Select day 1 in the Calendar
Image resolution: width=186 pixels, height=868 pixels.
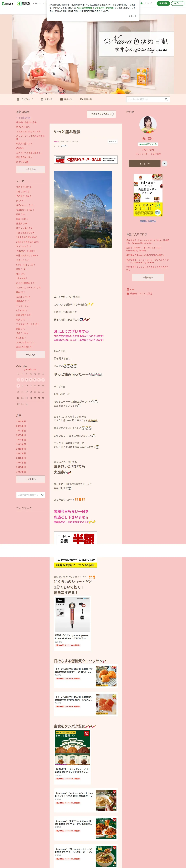(18, 380)
